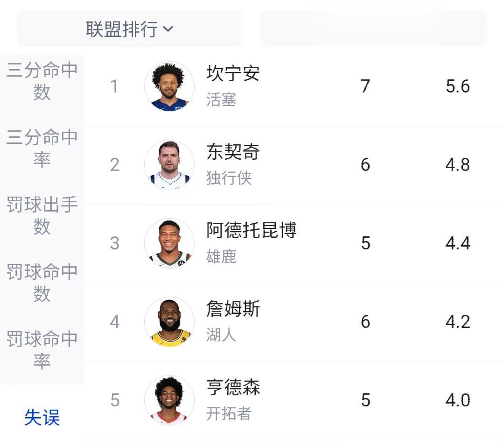The image size is (504, 447).
Task: Select the 三分命中率 tab
Action: 42,149
